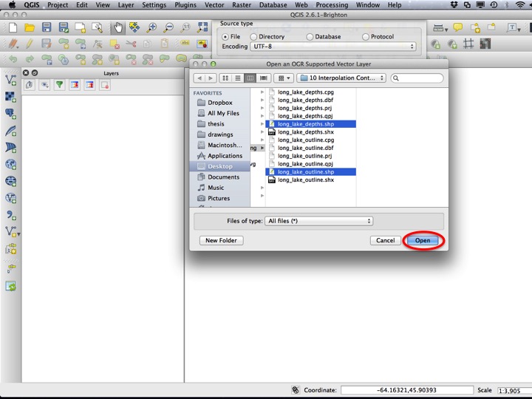Open the Raster menu
The image size is (532, 399).
242,5
